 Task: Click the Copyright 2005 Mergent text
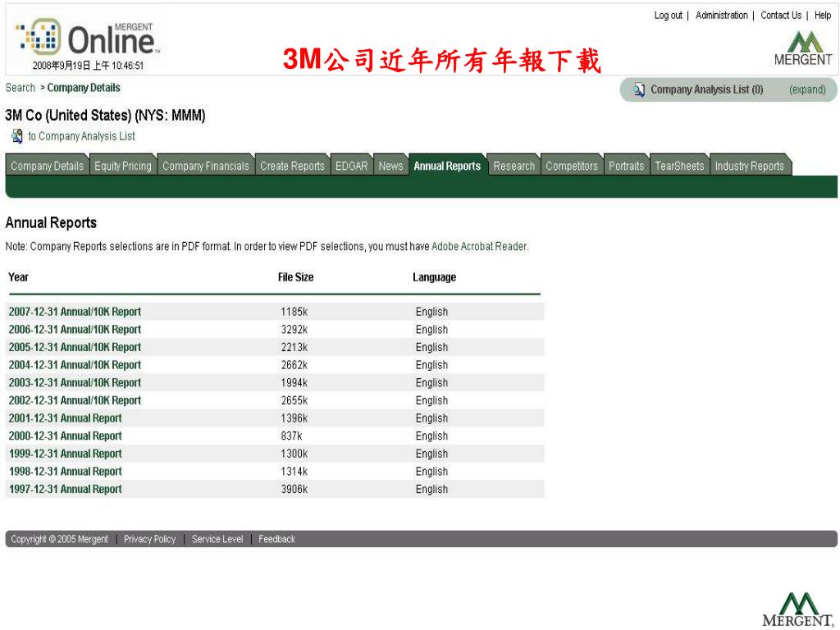pos(59,539)
